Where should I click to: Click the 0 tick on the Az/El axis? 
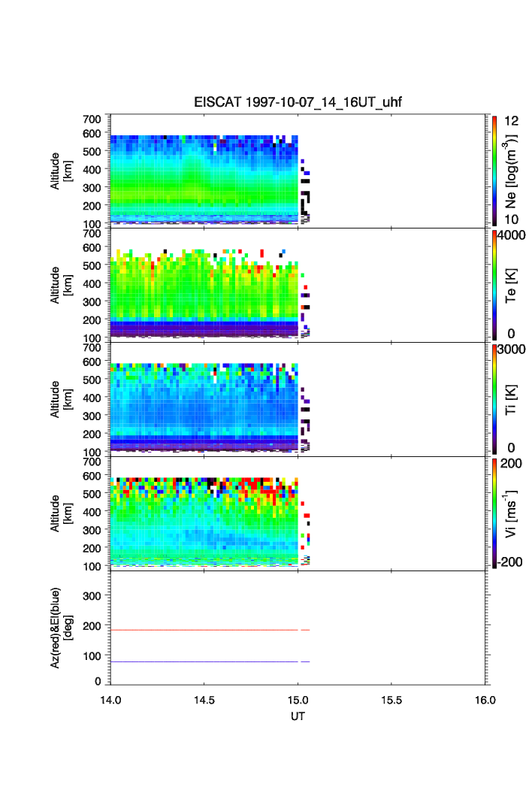98,681
